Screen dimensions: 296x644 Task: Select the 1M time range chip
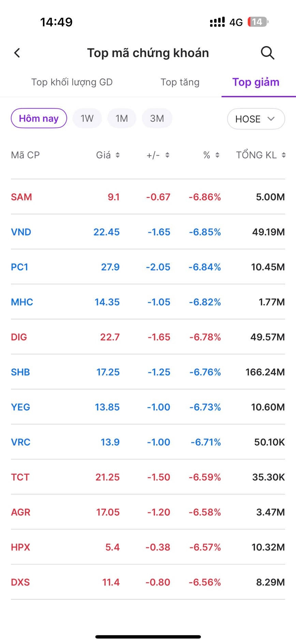[x=122, y=118]
